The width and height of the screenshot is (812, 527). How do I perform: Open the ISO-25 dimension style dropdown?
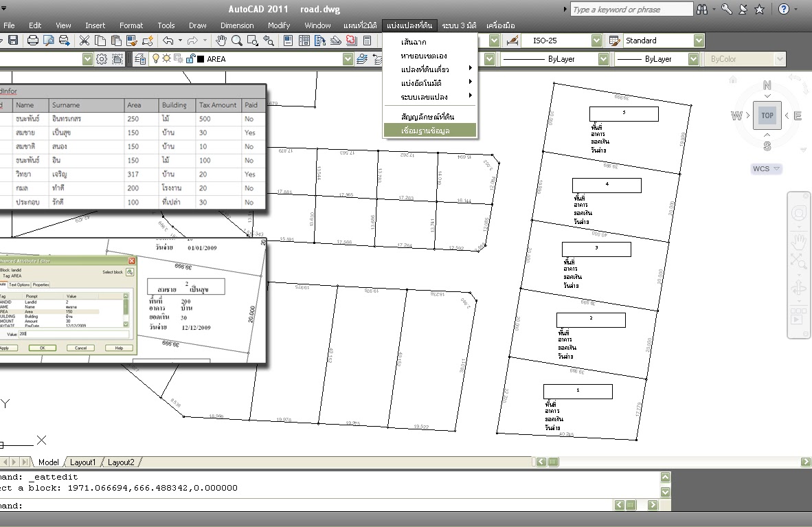tap(596, 41)
